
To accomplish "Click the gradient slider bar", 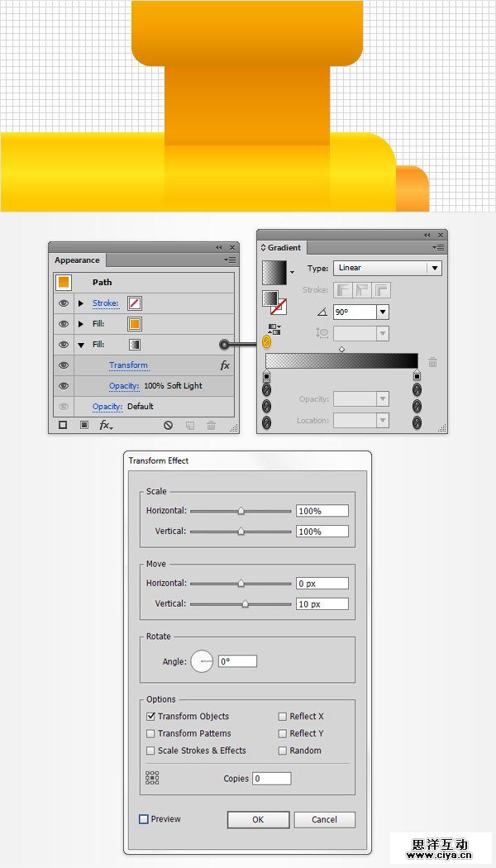I will [x=341, y=361].
